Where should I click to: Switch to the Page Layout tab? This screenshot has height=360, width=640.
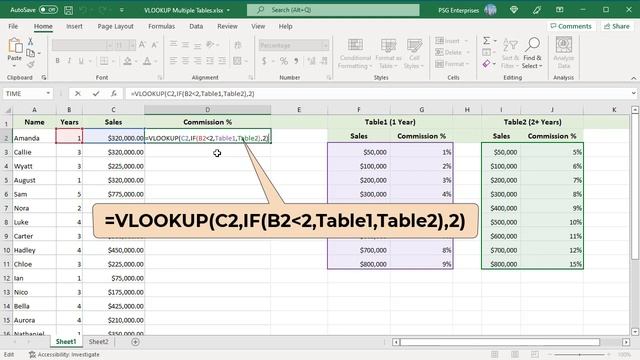(116, 26)
